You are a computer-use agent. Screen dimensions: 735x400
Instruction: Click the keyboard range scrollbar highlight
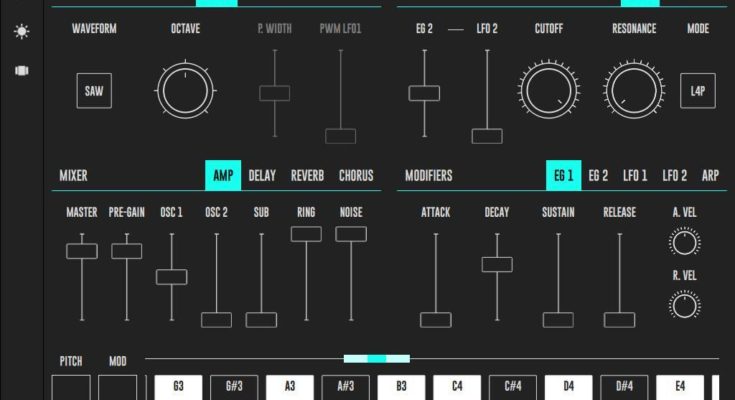point(376,358)
